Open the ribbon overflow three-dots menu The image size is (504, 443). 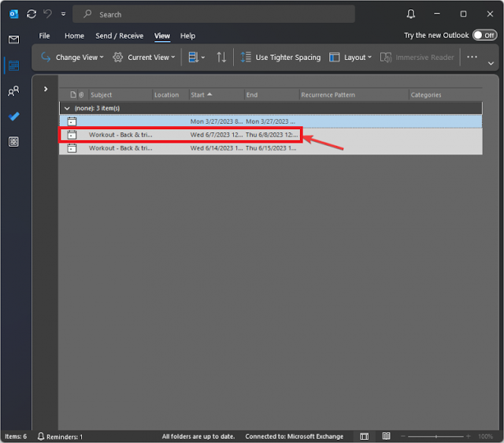pos(472,57)
